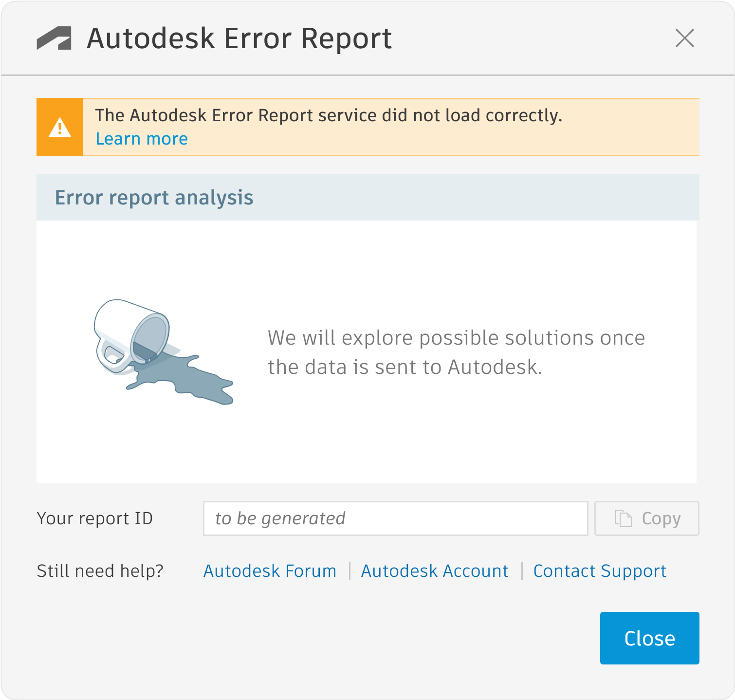Screen dimensions: 735x700
Task: Click the alert icon inside the warning banner
Action: 59,127
